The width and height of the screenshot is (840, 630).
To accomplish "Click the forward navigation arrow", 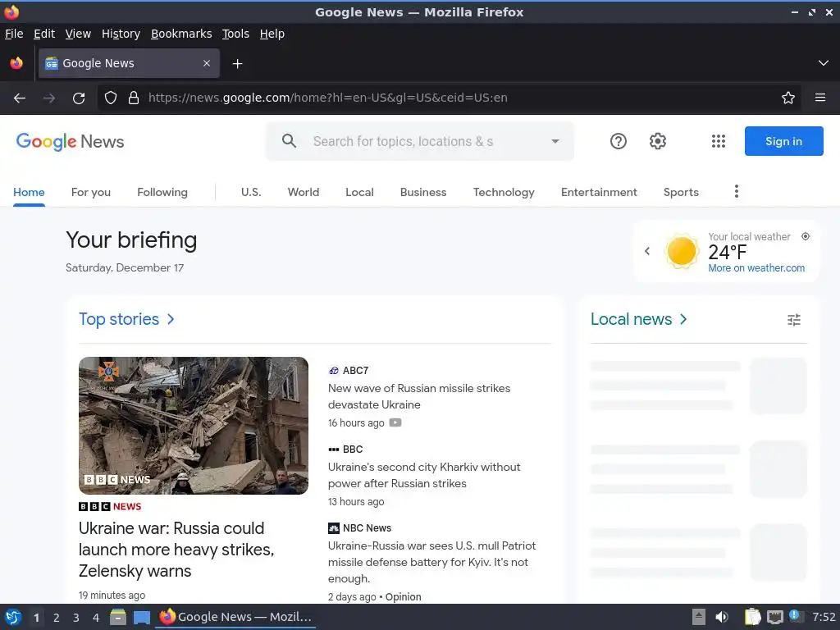I will click(x=49, y=98).
